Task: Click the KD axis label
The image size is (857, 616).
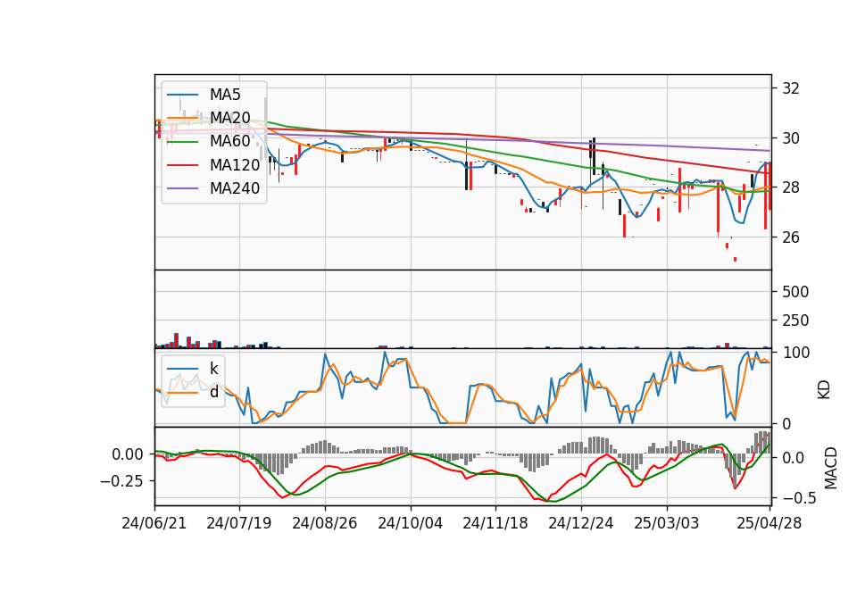Action: (x=824, y=390)
